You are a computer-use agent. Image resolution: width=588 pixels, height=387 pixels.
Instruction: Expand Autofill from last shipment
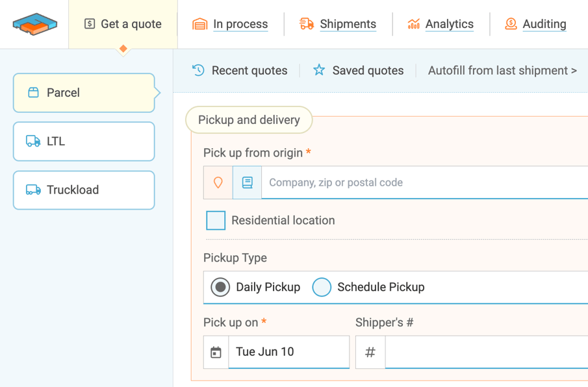pos(501,70)
